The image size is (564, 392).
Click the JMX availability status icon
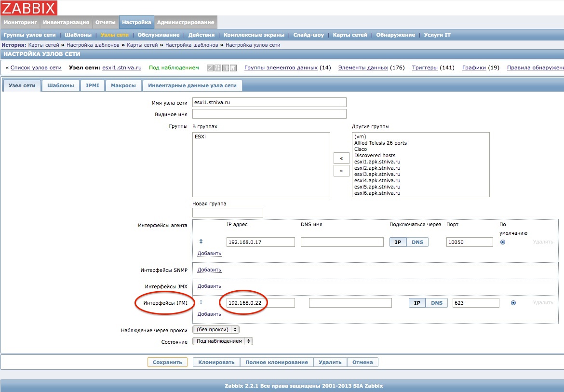pos(226,68)
